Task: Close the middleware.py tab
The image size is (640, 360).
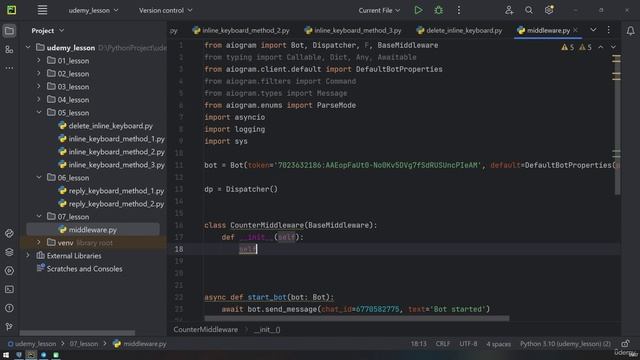Action: [x=576, y=30]
